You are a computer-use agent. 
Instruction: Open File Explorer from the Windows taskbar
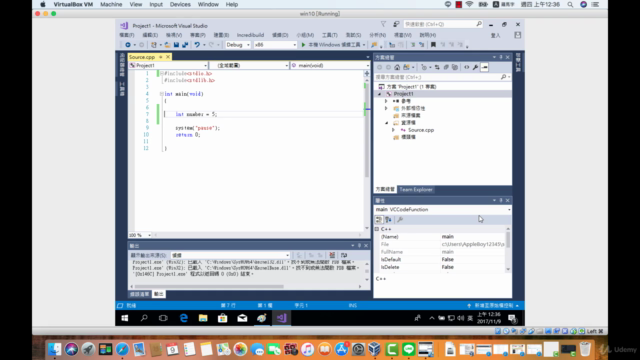(x=203, y=318)
